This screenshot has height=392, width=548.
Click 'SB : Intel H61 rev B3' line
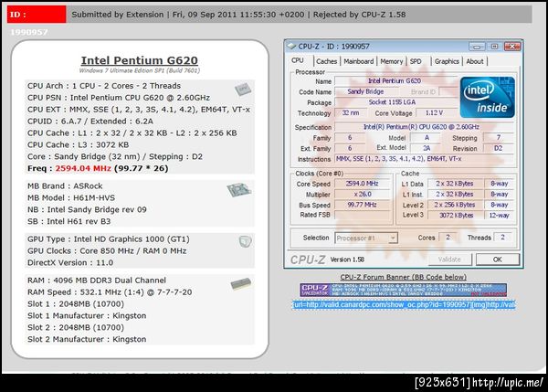(68, 221)
